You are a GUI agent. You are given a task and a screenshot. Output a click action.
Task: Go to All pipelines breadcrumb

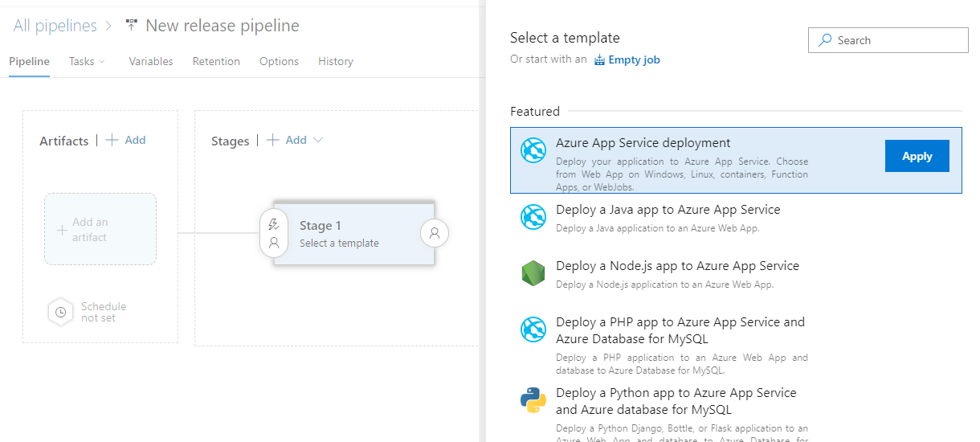55,26
